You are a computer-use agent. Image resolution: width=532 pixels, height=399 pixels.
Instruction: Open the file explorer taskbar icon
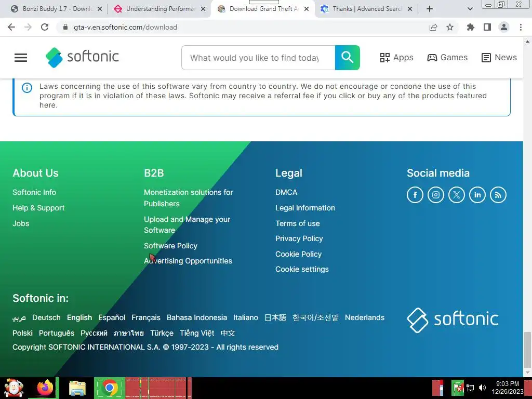click(77, 388)
